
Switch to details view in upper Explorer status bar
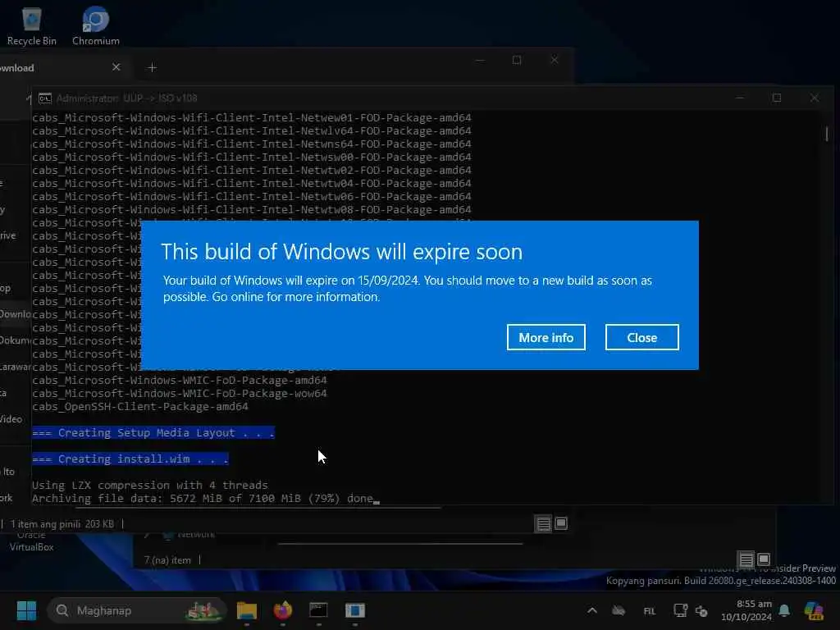(x=544, y=523)
